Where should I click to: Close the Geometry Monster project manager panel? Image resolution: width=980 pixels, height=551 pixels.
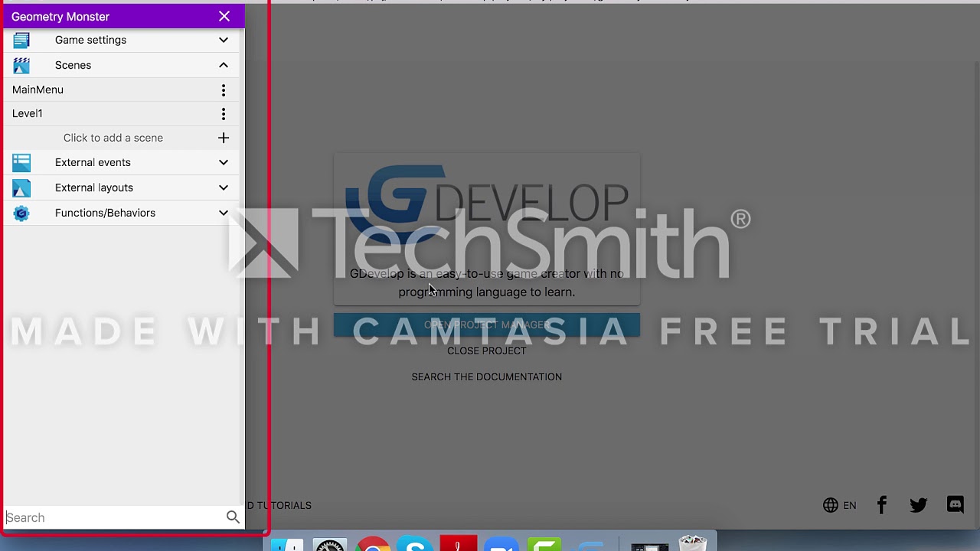pyautogui.click(x=224, y=16)
